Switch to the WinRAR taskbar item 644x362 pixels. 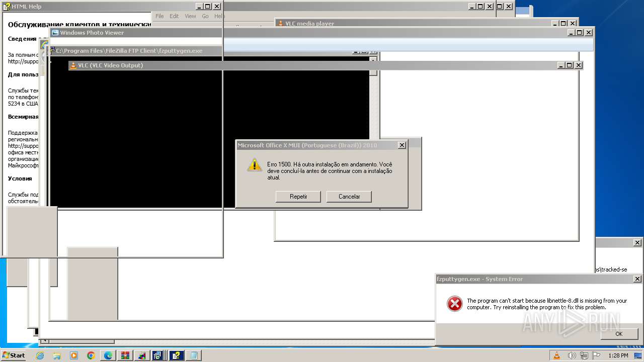(x=125, y=355)
